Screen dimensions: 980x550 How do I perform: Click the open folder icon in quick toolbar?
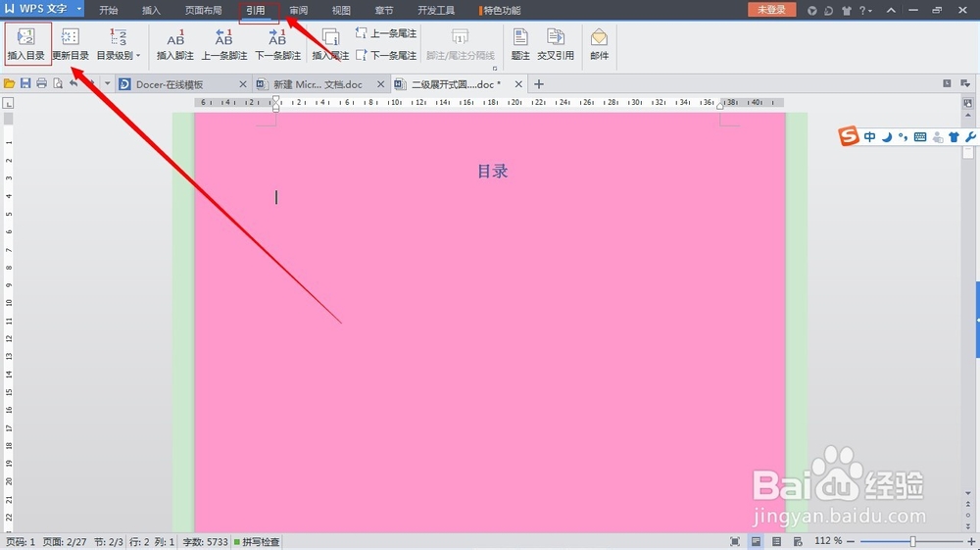pyautogui.click(x=9, y=83)
